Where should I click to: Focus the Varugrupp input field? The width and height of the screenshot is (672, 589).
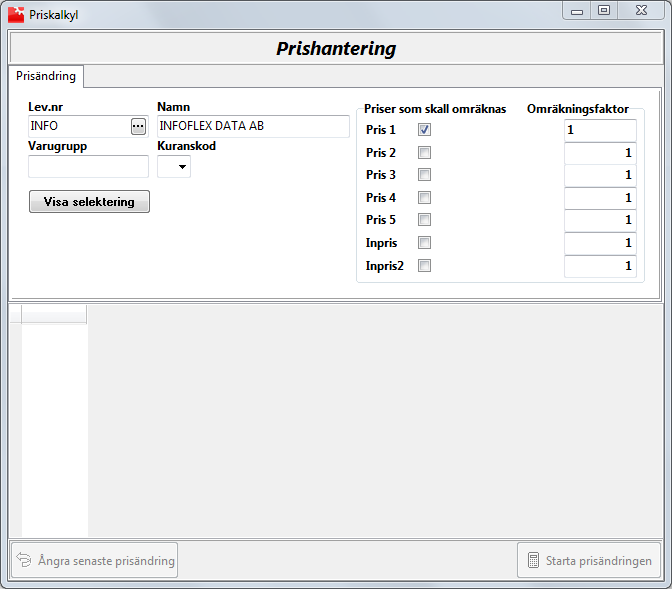tap(88, 166)
